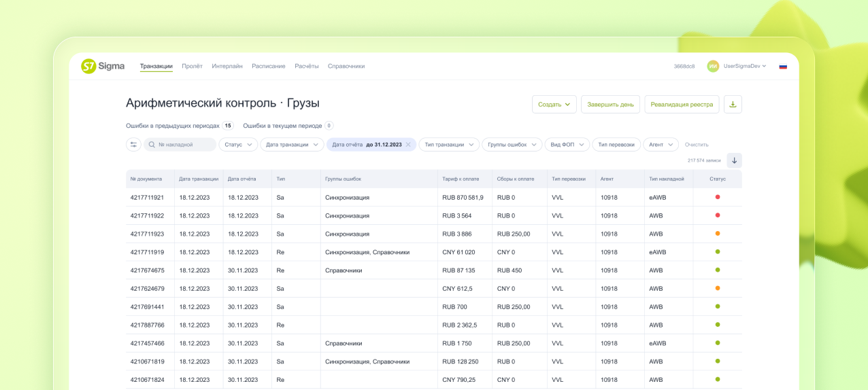Screen dimensions: 868x390
Task: Click the orange status dot for 4217711923
Action: click(718, 234)
